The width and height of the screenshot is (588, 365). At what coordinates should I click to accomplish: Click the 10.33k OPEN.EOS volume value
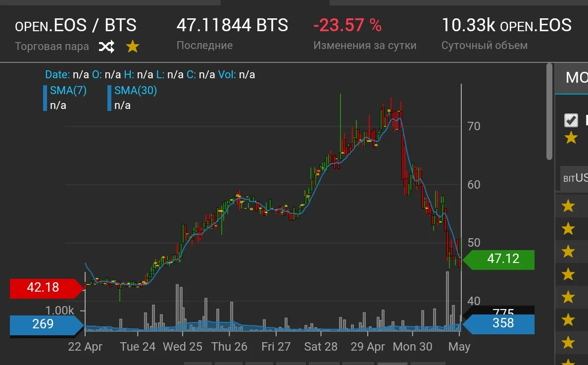coord(507,25)
